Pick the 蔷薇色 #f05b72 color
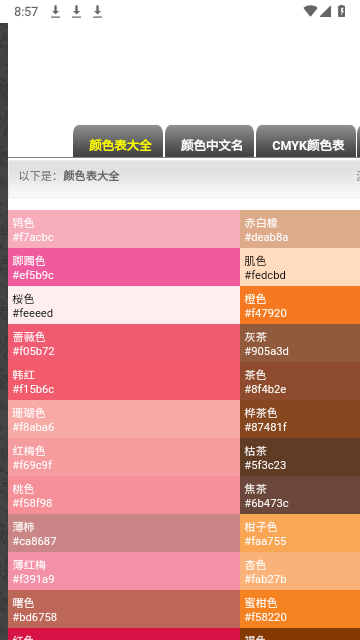 tap(124, 343)
